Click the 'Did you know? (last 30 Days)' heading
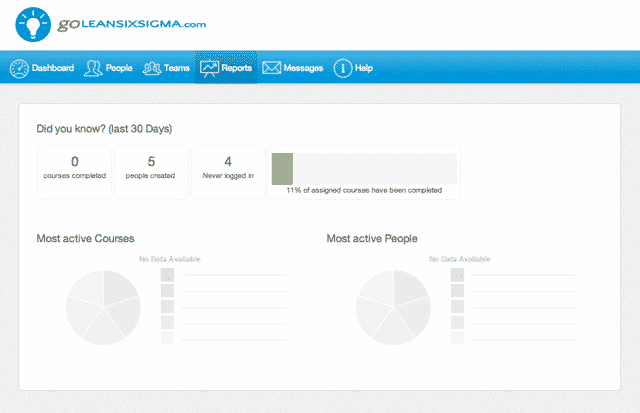The image size is (640, 413). pyautogui.click(x=104, y=129)
